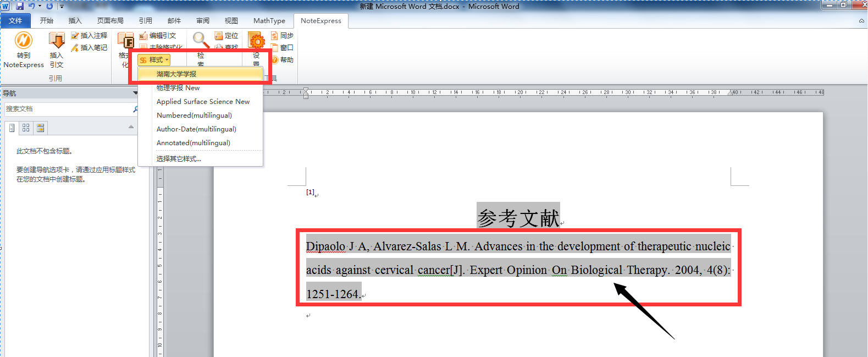Switch to the Home (开始) tab
868x357 pixels.
(47, 21)
